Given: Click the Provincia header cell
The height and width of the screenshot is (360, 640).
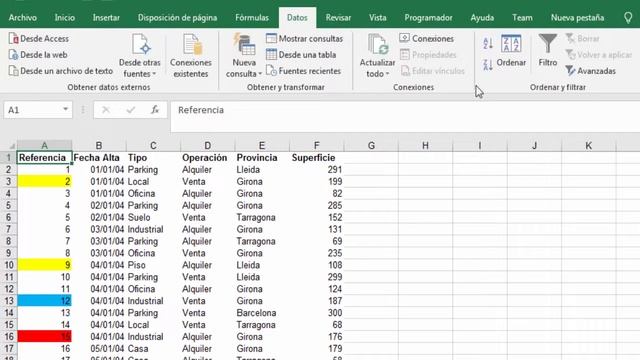Looking at the screenshot, I should click(x=262, y=158).
